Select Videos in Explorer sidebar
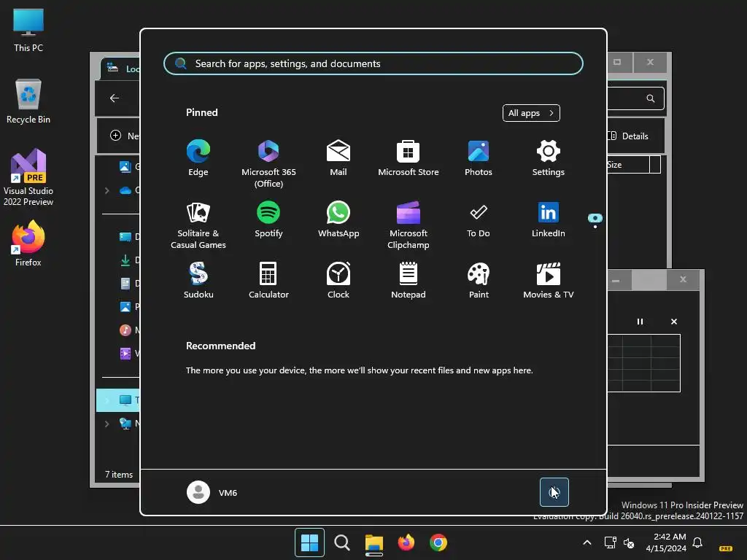 [129, 354]
